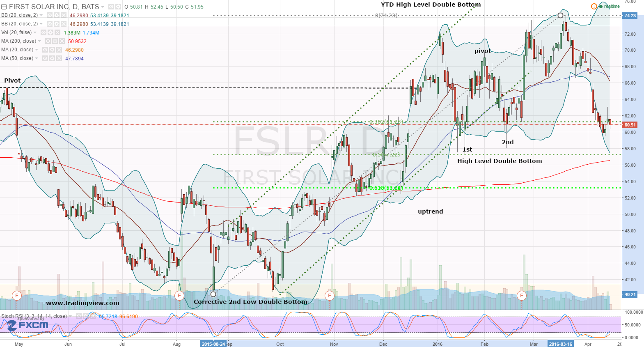This screenshot has height=347, width=644.
Task: Open settings gear for FIRST SOLAR INC series
Action: click(x=118, y=7)
